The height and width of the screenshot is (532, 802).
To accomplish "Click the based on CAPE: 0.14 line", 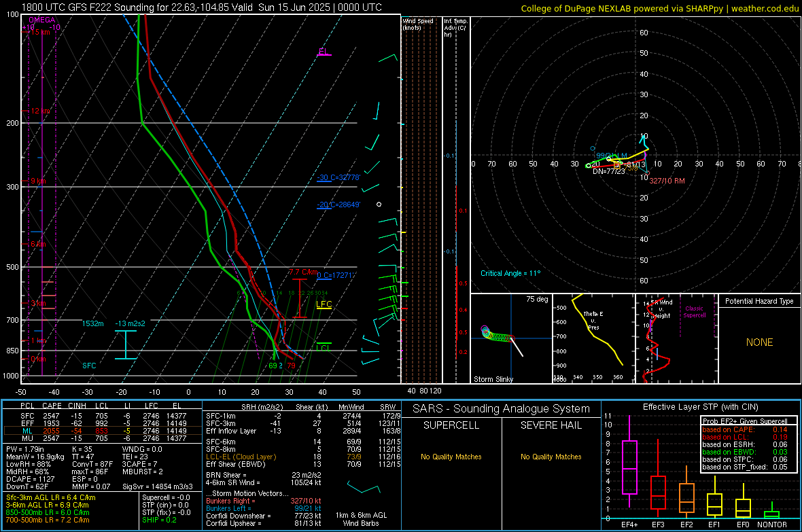I will 745,429.
